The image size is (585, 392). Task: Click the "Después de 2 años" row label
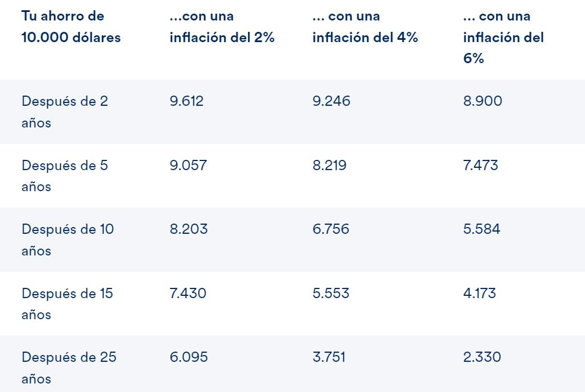pos(65,112)
